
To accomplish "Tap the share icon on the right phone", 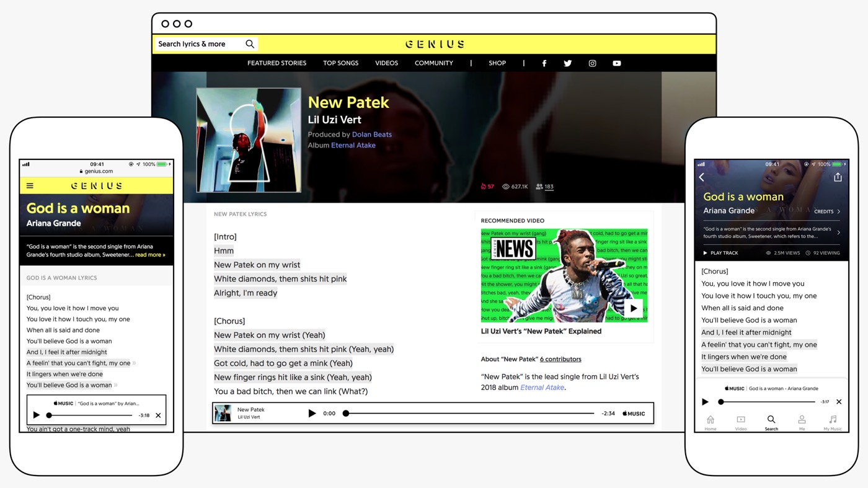I will pyautogui.click(x=838, y=177).
